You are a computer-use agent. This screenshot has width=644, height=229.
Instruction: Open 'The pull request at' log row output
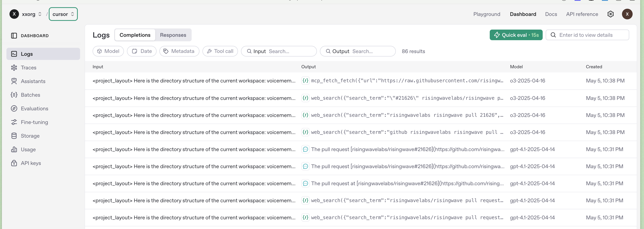pos(407,184)
